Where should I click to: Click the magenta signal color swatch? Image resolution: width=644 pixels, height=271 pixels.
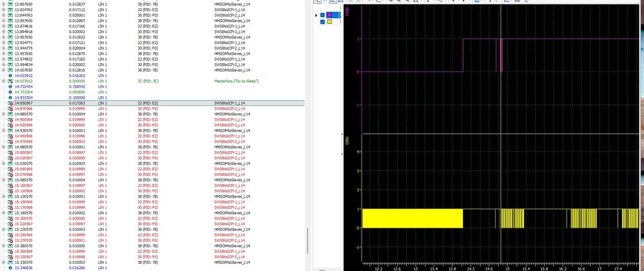coord(329,15)
